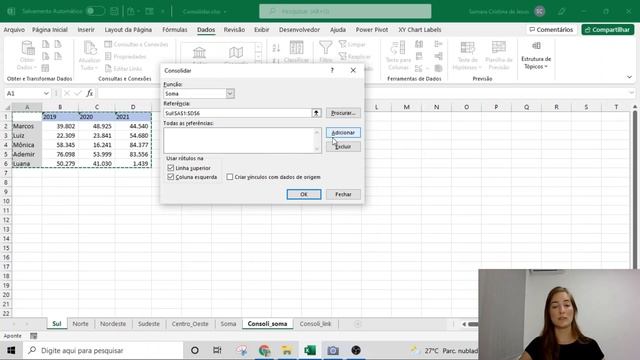Select the cell containing 84.377

pyautogui.click(x=133, y=145)
